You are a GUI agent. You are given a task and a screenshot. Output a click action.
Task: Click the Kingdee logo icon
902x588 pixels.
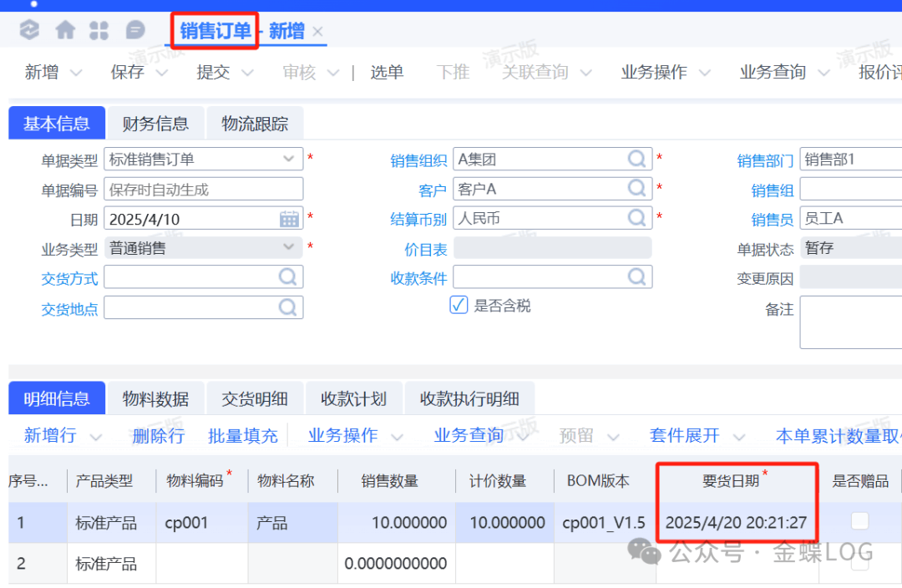[29, 31]
